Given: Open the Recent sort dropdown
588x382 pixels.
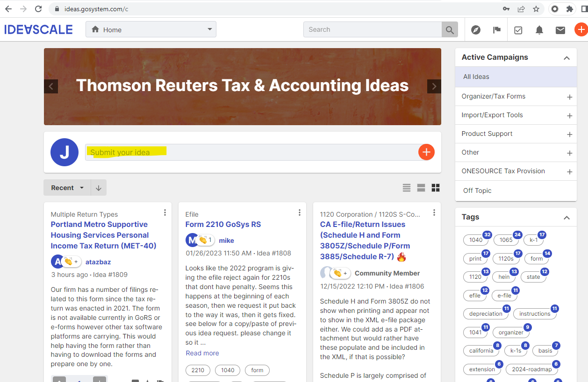Looking at the screenshot, I should tap(67, 188).
